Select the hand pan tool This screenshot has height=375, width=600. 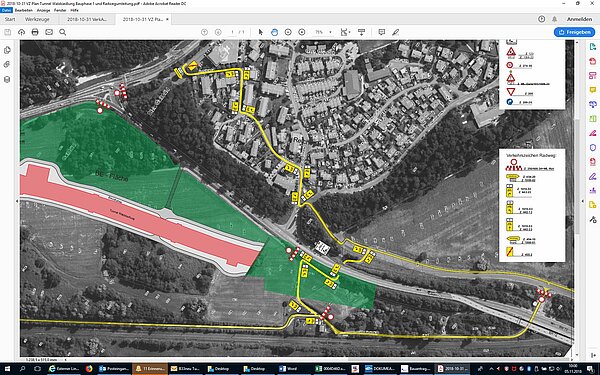pos(274,32)
